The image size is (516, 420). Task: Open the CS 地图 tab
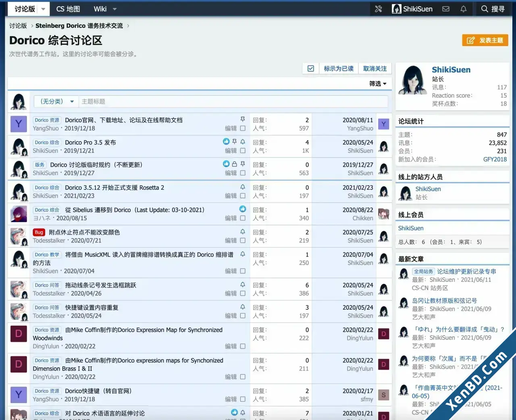tap(68, 9)
